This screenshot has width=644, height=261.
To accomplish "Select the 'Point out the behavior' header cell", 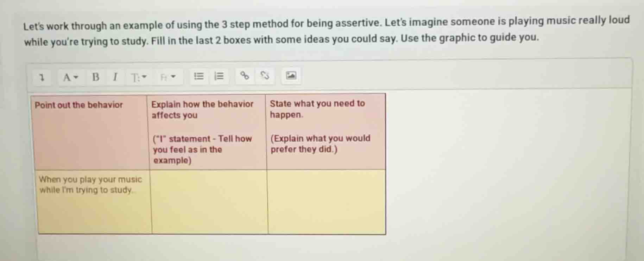I will click(x=79, y=105).
